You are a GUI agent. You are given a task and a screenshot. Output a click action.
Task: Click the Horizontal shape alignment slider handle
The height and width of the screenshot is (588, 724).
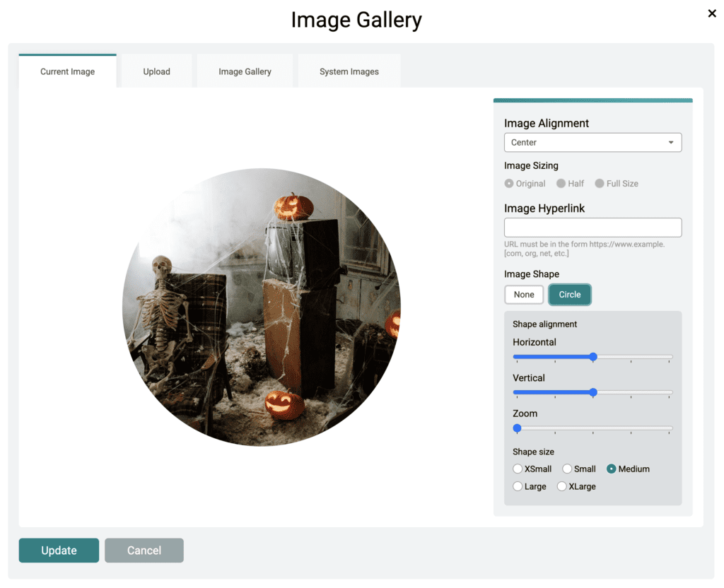[593, 357]
